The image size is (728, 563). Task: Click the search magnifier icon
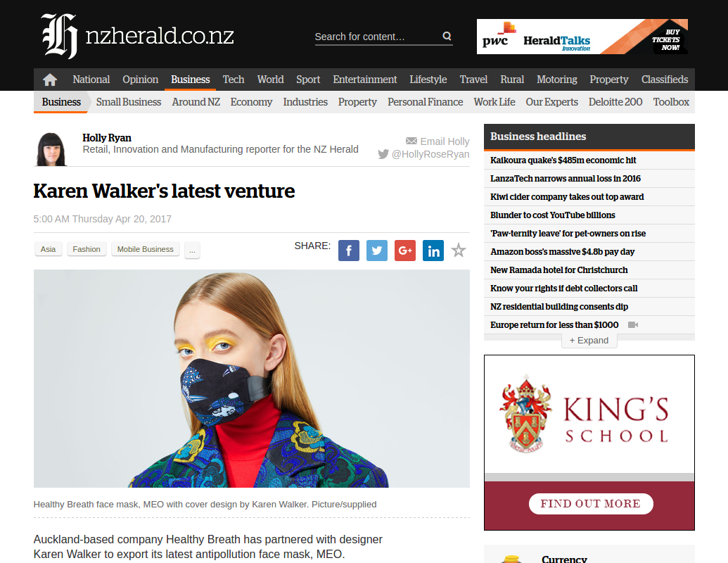pos(447,36)
